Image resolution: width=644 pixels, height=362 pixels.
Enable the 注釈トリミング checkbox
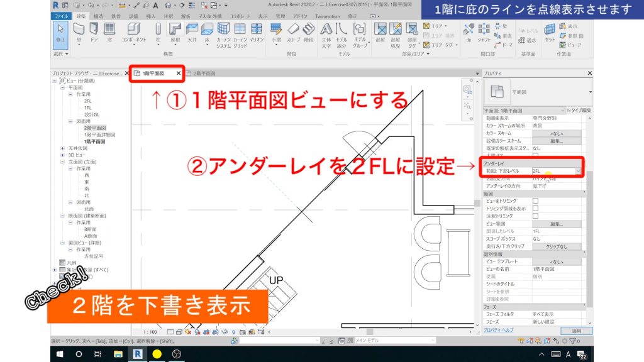[x=535, y=216]
